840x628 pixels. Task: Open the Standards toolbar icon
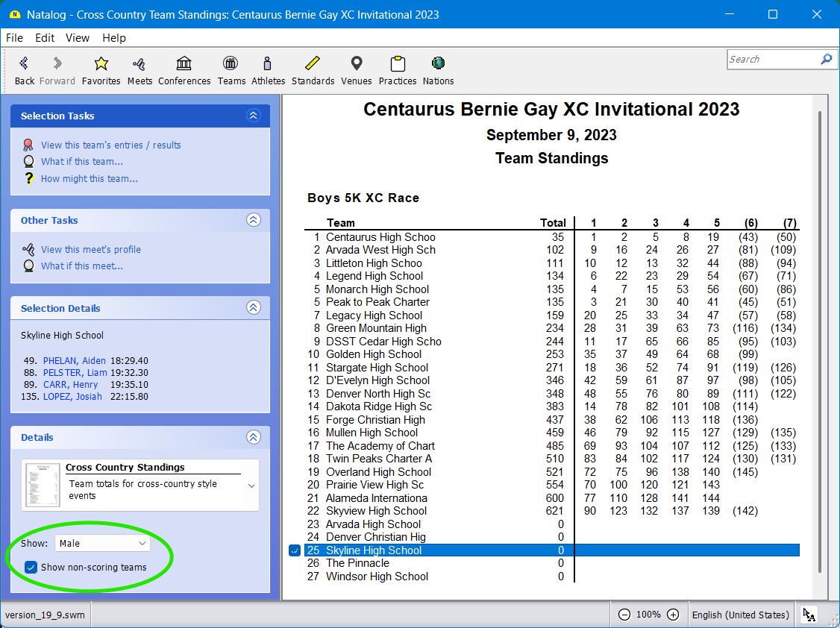pyautogui.click(x=313, y=71)
